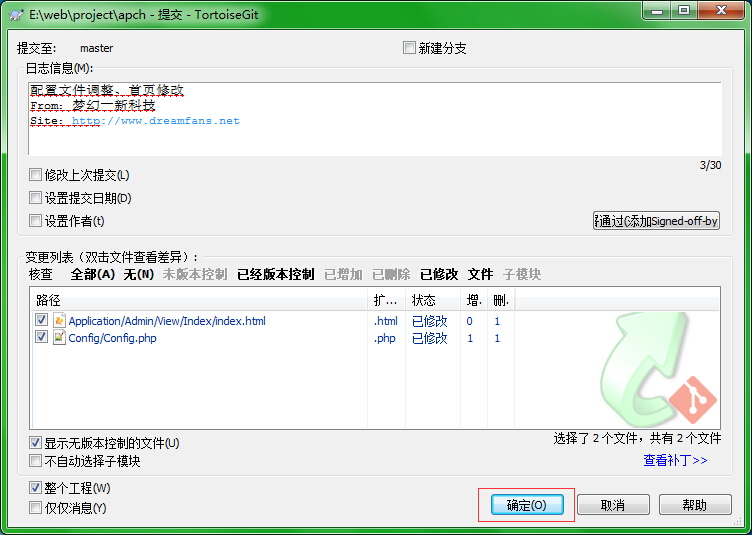The width and height of the screenshot is (752, 535).
Task: Select 文件 check filter
Action: point(480,274)
